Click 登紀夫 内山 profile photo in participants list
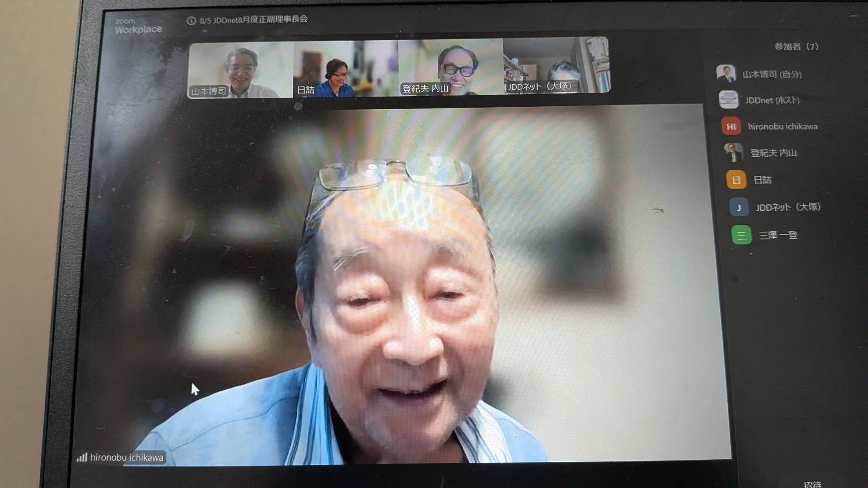This screenshot has height=488, width=868. [x=734, y=152]
